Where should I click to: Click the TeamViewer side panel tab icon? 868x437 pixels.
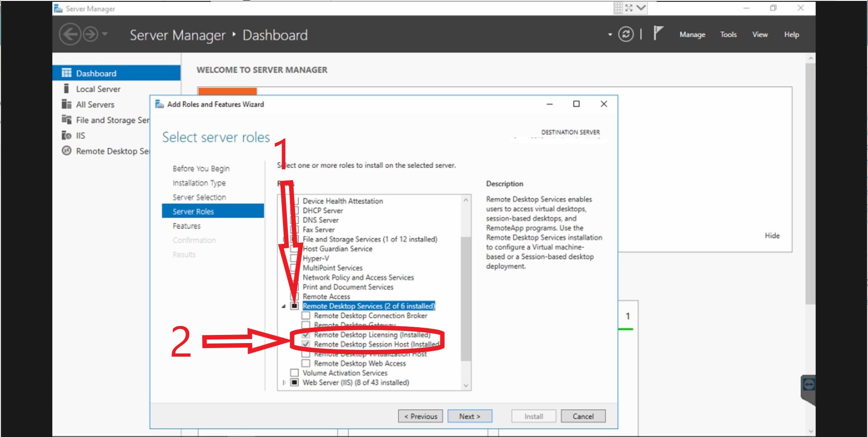pyautogui.click(x=809, y=385)
